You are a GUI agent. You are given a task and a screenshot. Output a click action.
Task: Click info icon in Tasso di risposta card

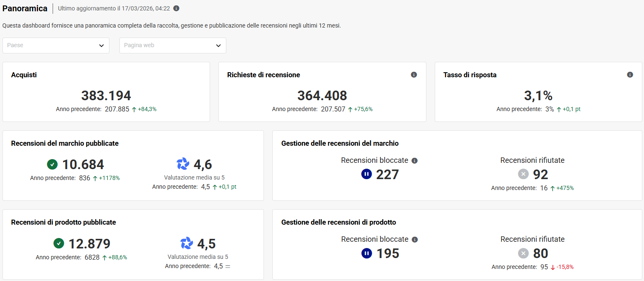(630, 75)
